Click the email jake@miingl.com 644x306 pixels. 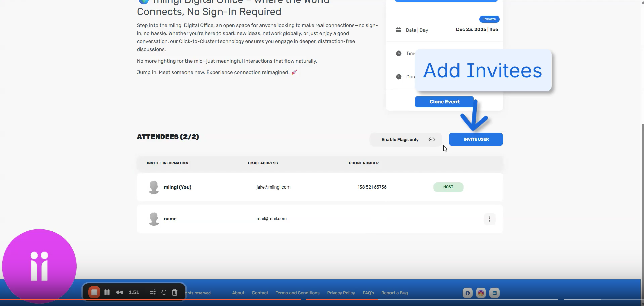[273, 187]
